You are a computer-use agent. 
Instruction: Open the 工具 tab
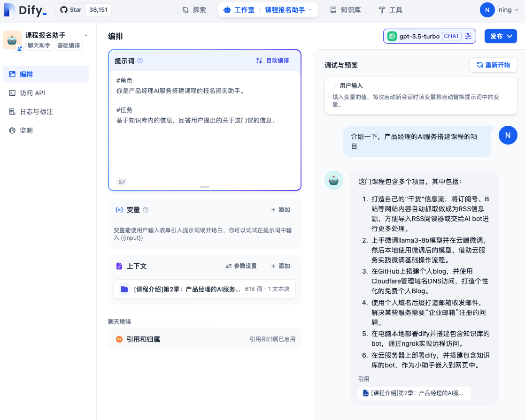tap(390, 10)
